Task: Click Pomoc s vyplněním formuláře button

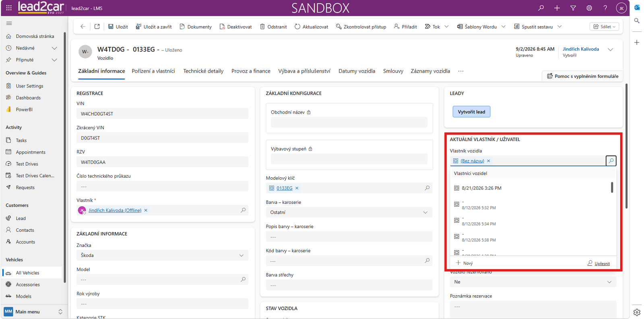Action: 582,76
